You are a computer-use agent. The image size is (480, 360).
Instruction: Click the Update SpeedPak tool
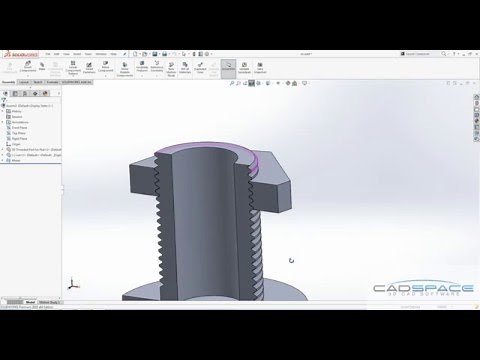pyautogui.click(x=244, y=68)
